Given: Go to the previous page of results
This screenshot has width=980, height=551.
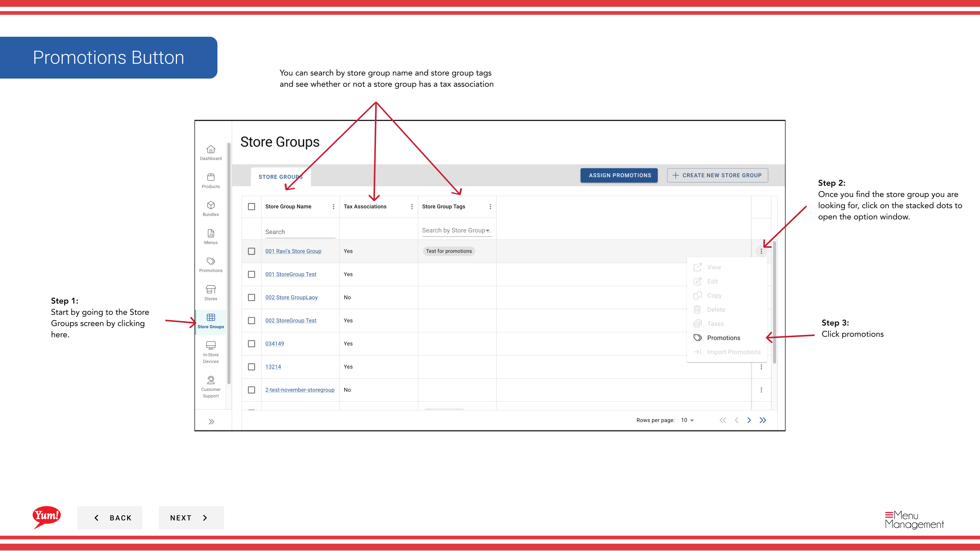Looking at the screenshot, I should [736, 420].
